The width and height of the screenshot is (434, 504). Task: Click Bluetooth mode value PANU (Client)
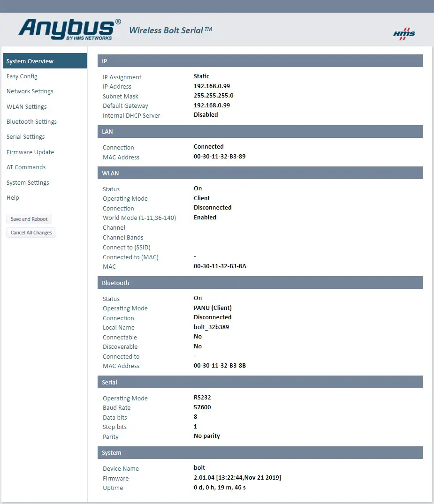tap(213, 308)
